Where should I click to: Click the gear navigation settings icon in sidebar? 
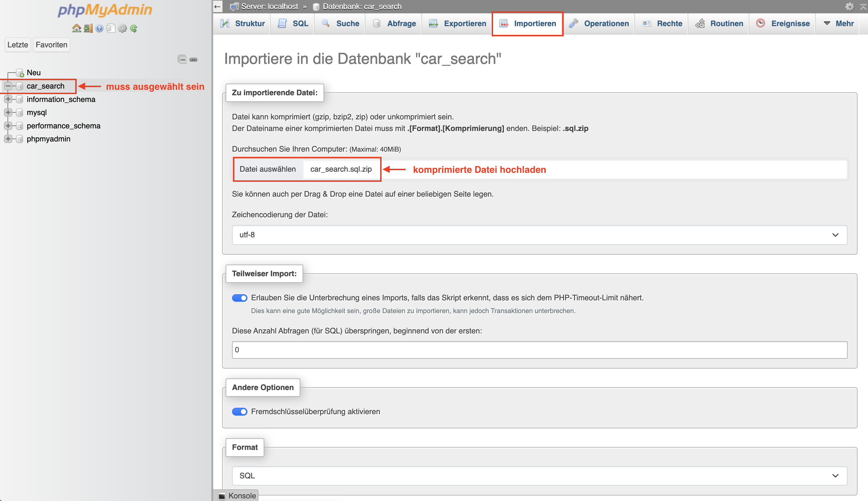click(122, 28)
